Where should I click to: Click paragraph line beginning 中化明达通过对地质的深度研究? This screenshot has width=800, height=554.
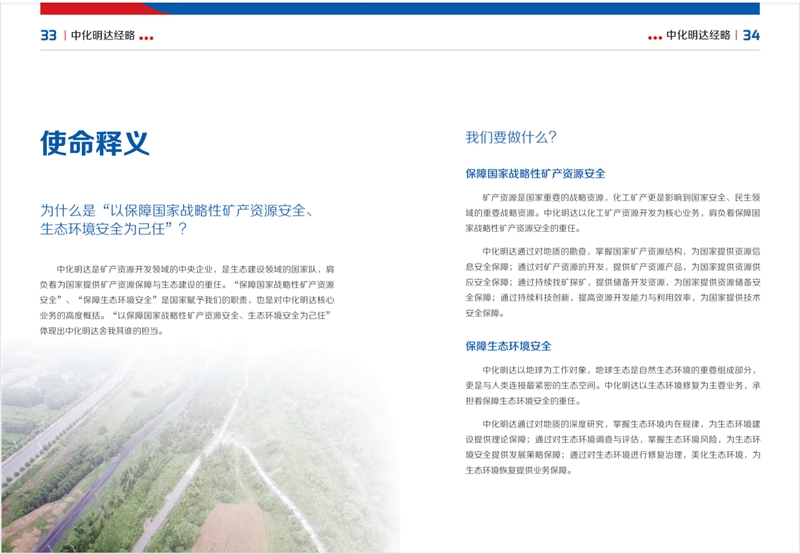click(621, 424)
